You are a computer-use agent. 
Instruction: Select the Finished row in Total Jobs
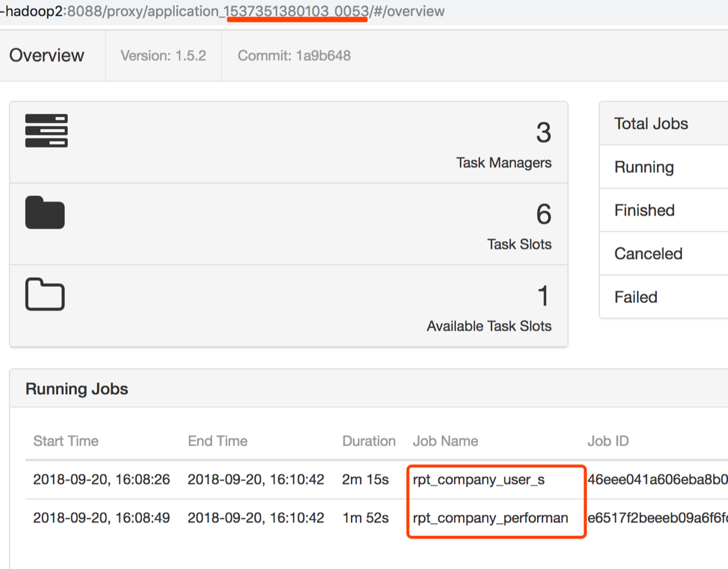[x=644, y=210]
